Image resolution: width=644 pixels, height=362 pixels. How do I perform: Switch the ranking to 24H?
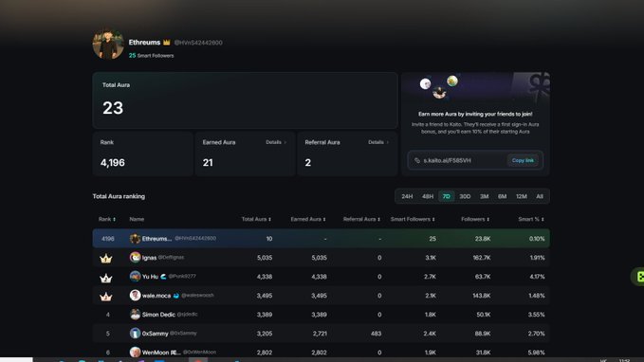click(x=407, y=196)
